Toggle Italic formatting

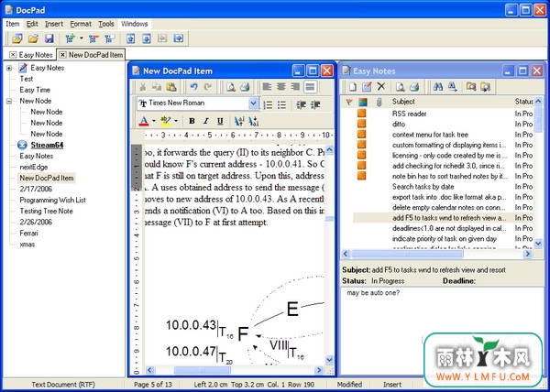tap(206, 121)
